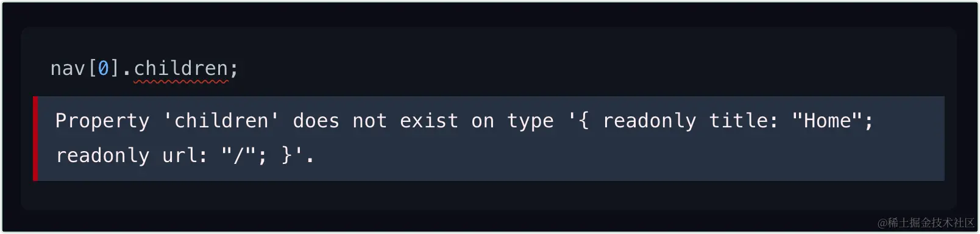
Task: Click 'readonly' before 'url' on second line
Action: tap(102, 155)
